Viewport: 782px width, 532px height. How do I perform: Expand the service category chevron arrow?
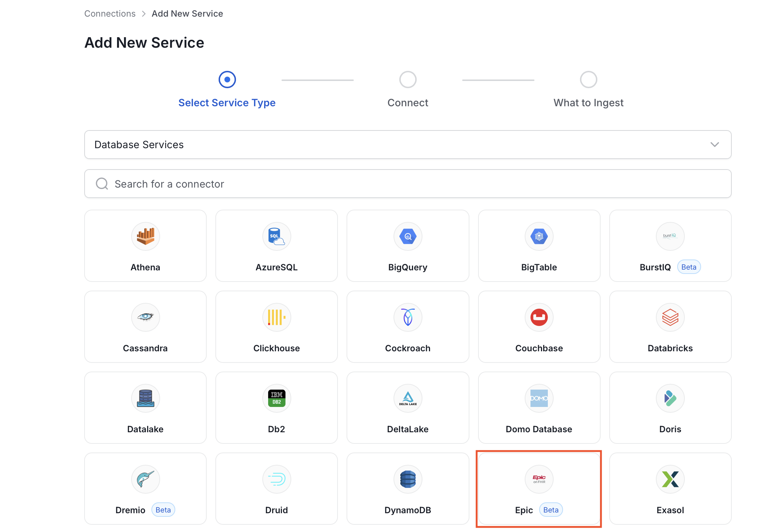coord(714,145)
